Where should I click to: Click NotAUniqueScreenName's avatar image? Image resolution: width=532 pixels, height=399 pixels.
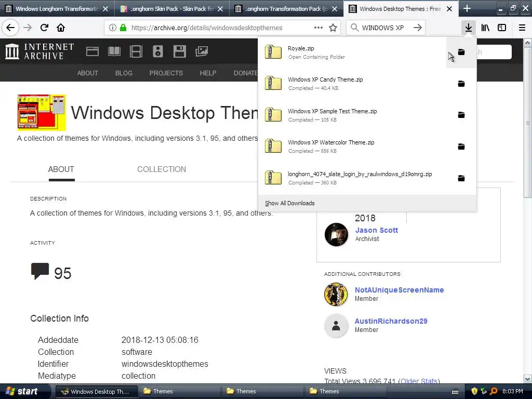[336, 295]
